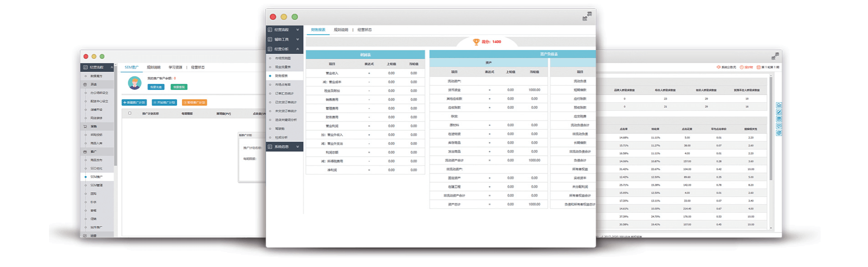The image size is (868, 267).
Task: Click the refresh icon in right sidebar
Action: pyautogui.click(x=779, y=133)
